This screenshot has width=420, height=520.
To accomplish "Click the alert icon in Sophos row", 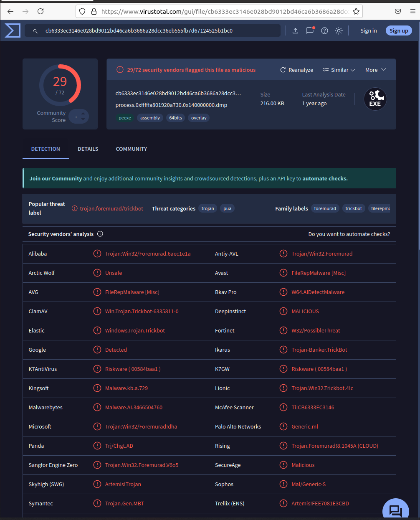I will point(283,484).
